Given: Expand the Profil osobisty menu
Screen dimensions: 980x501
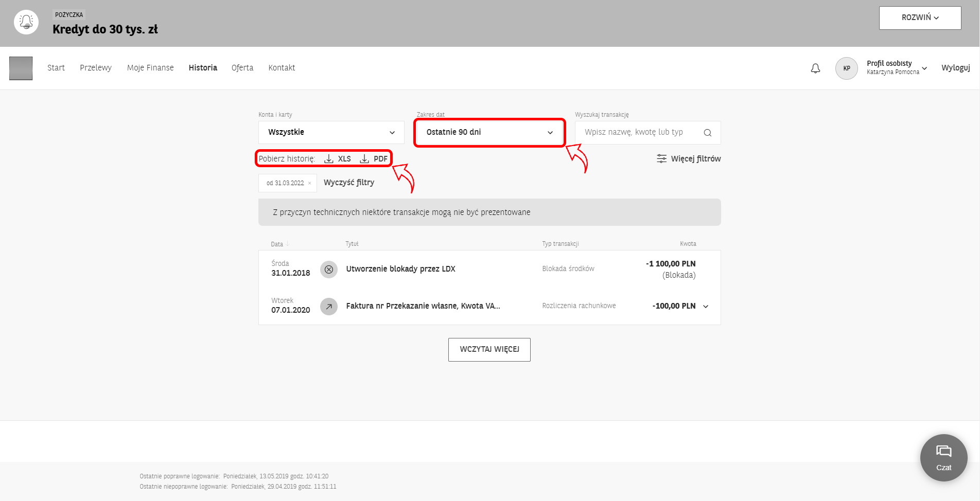Looking at the screenshot, I should [x=924, y=68].
